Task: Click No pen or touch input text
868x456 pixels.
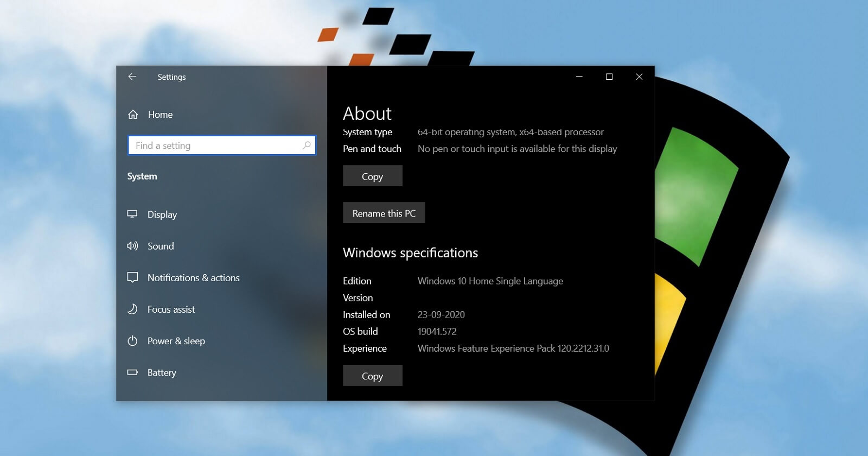Action: (x=518, y=149)
